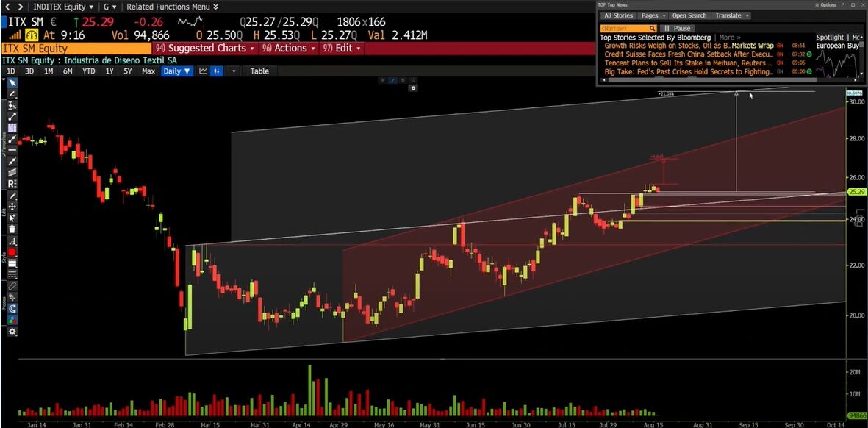
Task: Open the Actions dropdown
Action: pos(288,49)
